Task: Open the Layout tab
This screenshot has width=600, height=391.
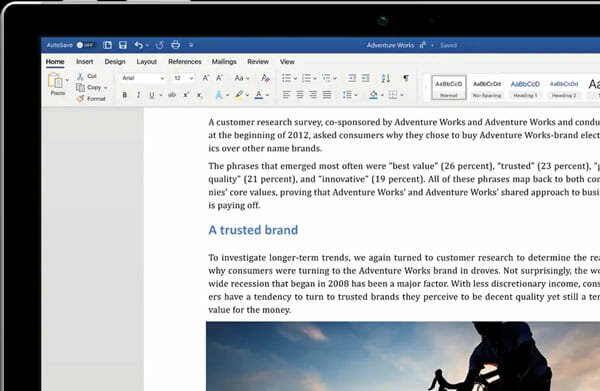Action: coord(147,62)
